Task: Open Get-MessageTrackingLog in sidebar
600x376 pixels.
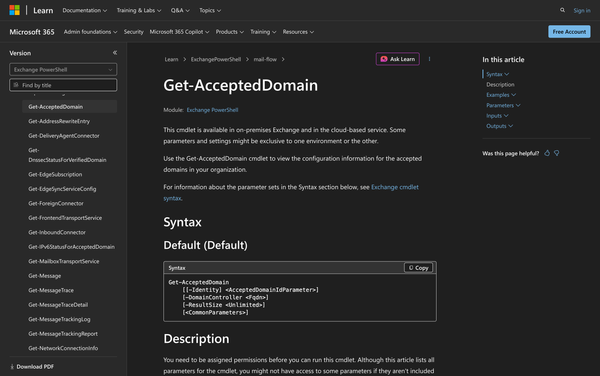Action: 59,319
